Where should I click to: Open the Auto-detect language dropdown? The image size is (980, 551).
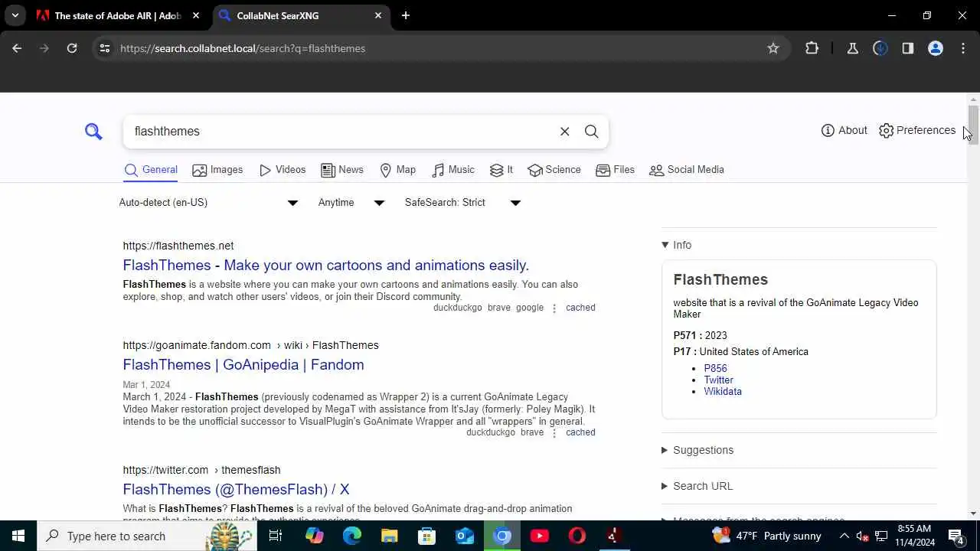point(208,203)
